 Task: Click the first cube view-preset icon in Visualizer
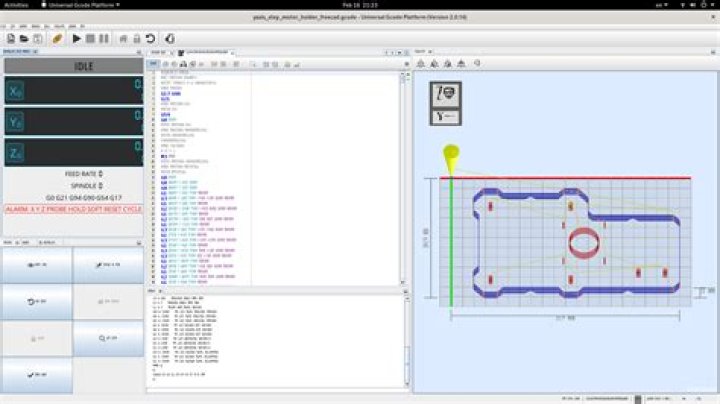pos(421,64)
